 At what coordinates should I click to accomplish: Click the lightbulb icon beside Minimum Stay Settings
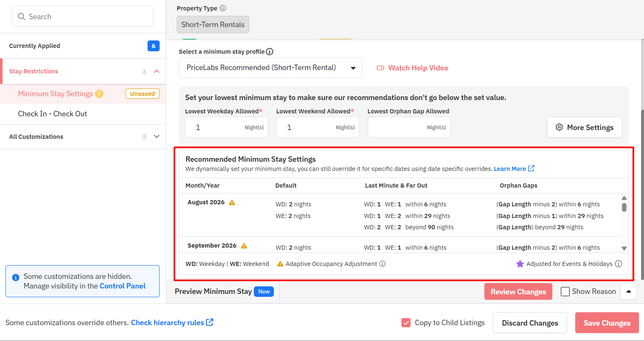[x=99, y=94]
